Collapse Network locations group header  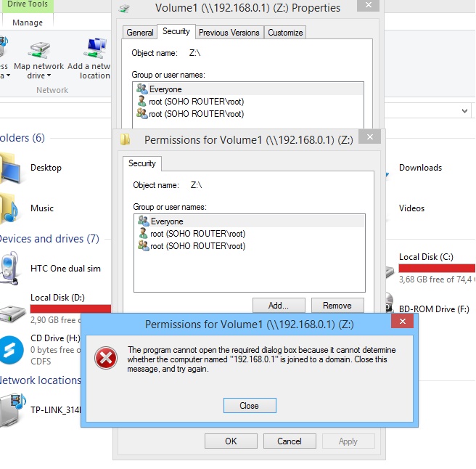coord(41,380)
